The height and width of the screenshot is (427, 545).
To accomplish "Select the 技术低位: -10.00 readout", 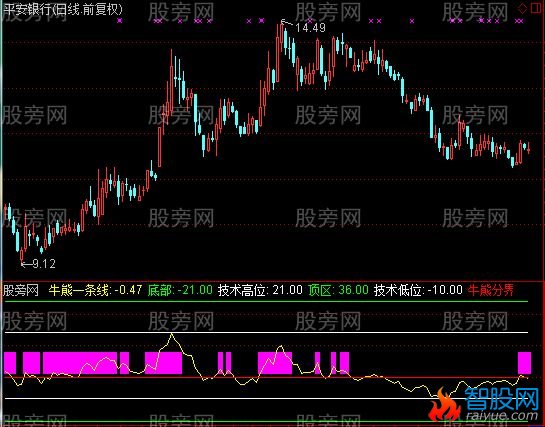I will [418, 290].
